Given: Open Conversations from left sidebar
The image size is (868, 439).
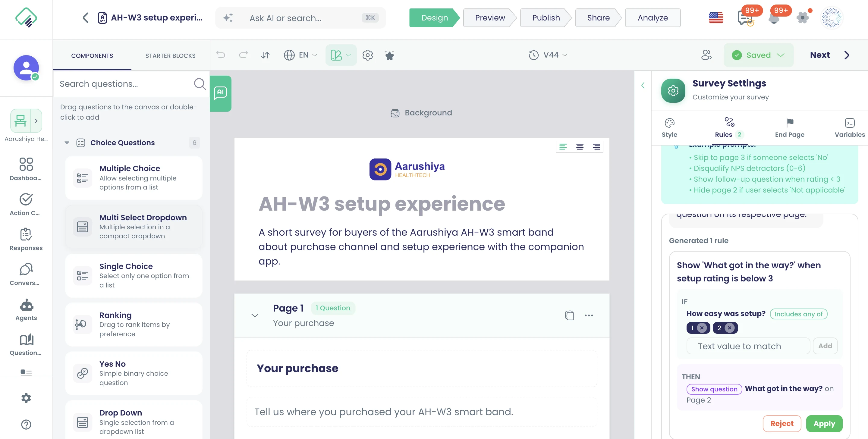Looking at the screenshot, I should pos(26,274).
